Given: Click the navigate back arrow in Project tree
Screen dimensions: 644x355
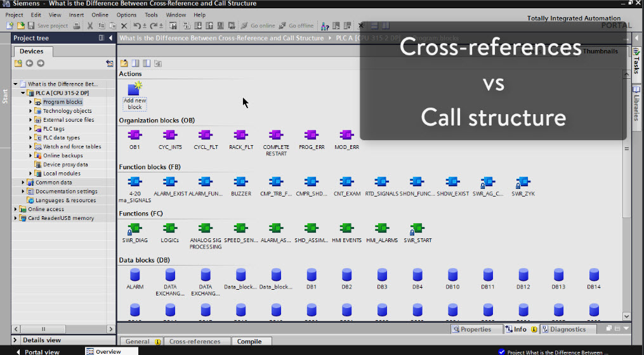Looking at the screenshot, I should [x=29, y=63].
